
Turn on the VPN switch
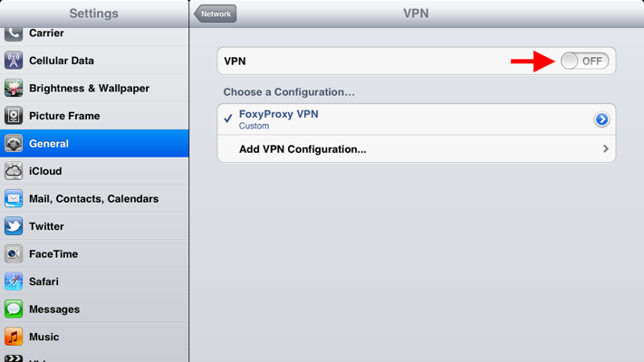[585, 62]
